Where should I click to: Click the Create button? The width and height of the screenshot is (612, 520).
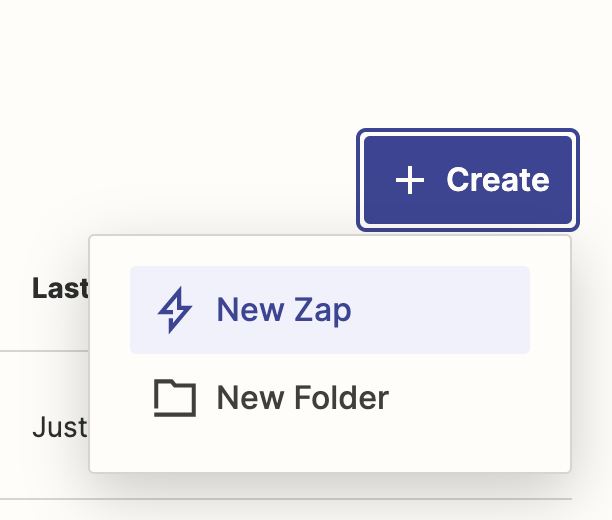(468, 180)
